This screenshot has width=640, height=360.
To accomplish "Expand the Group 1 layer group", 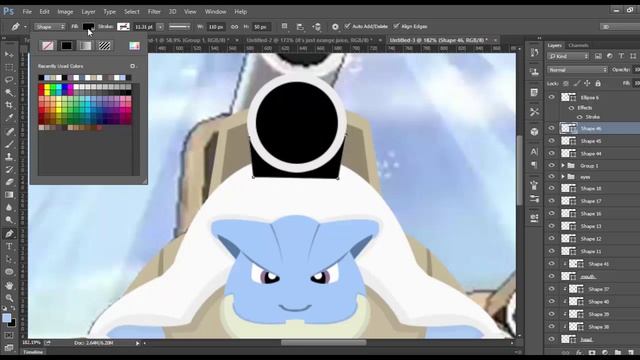I will tap(563, 166).
